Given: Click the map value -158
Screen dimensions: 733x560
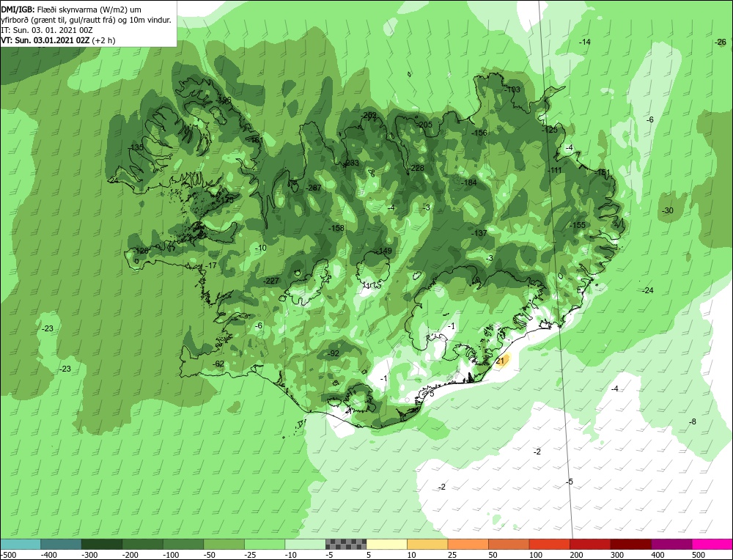Looking at the screenshot, I should [336, 228].
